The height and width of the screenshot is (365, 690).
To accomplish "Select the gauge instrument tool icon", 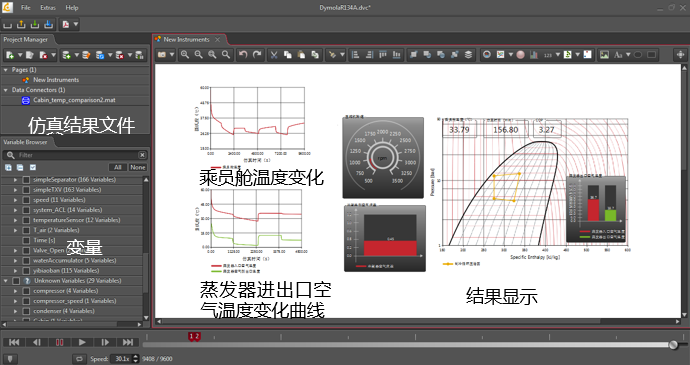I will click(487, 55).
